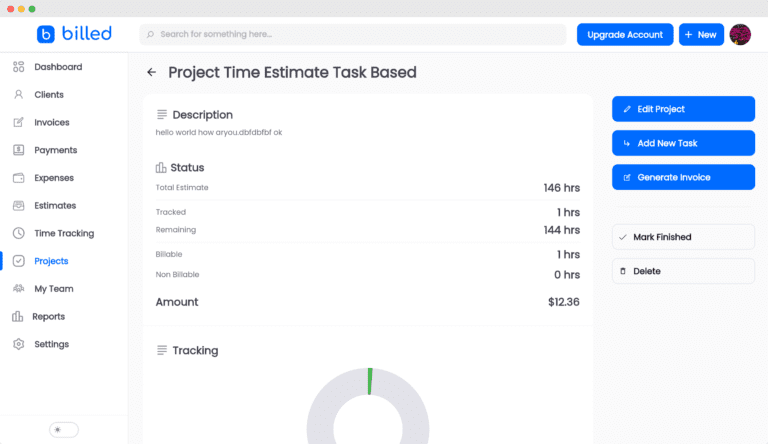The image size is (768, 444).
Task: Click the Add New Task button
Action: [683, 143]
